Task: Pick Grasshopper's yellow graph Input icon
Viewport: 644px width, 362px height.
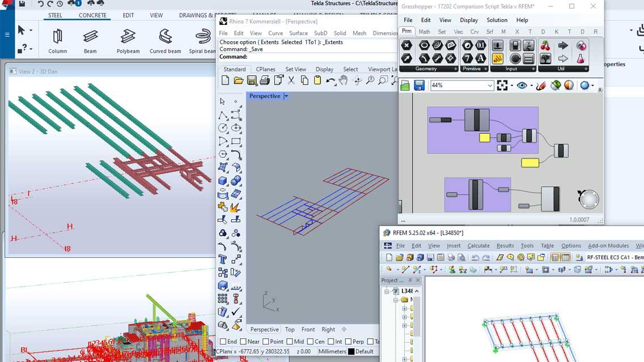Action: (497, 59)
